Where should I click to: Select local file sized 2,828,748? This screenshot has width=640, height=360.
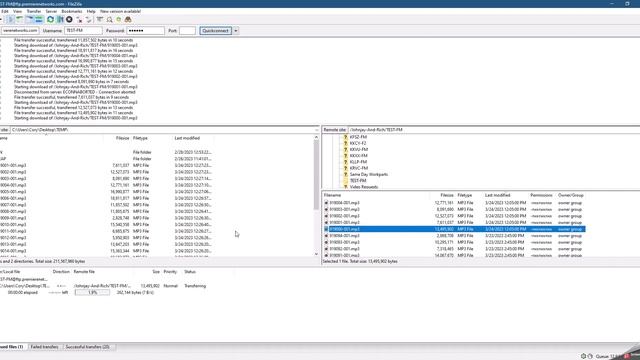[x=106, y=218]
